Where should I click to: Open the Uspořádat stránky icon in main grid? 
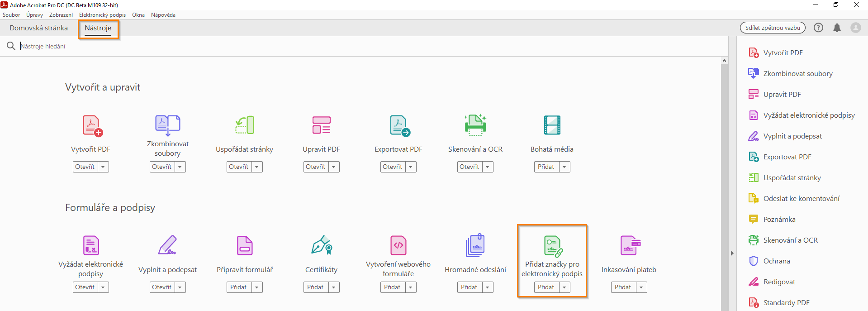(245, 125)
